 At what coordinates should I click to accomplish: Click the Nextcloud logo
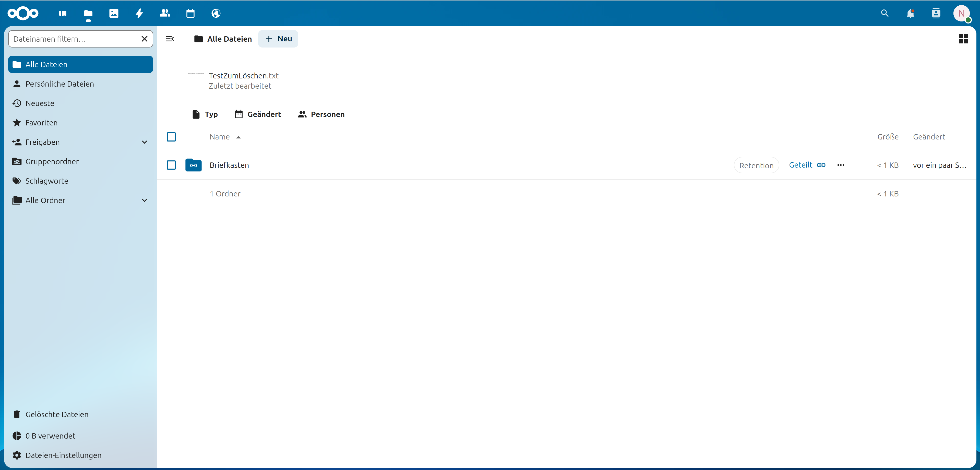coord(23,13)
